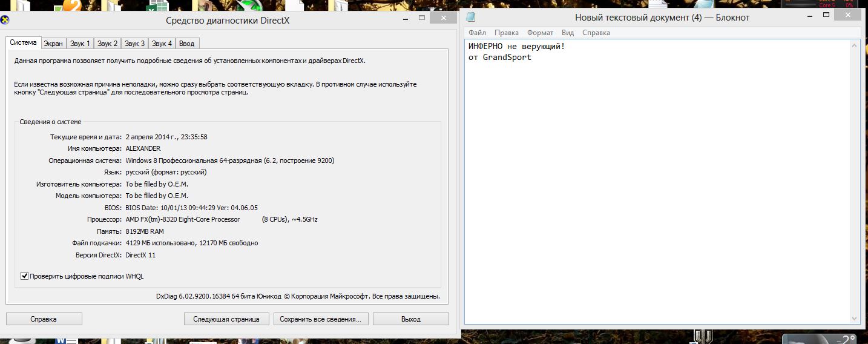Screen dimensions: 868x344
Task: Open the Excel shortcut on the desktop
Action: pyautogui.click(x=159, y=5)
